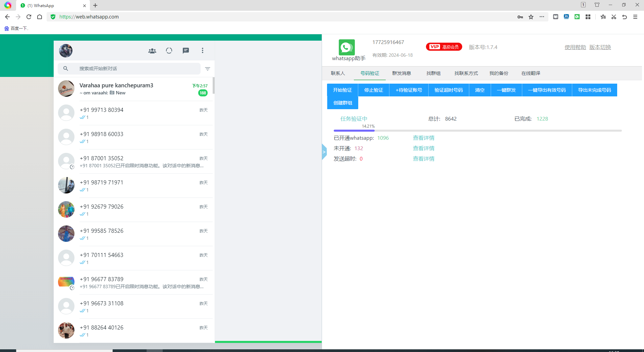Image resolution: width=644 pixels, height=352 pixels.
Task: Open the Varahaa pure kanchepuram3 chat
Action: [x=134, y=89]
